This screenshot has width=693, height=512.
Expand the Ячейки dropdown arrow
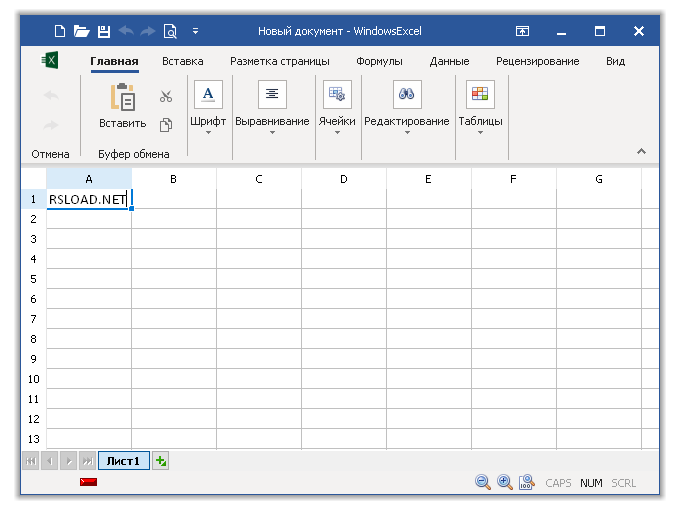click(x=337, y=132)
